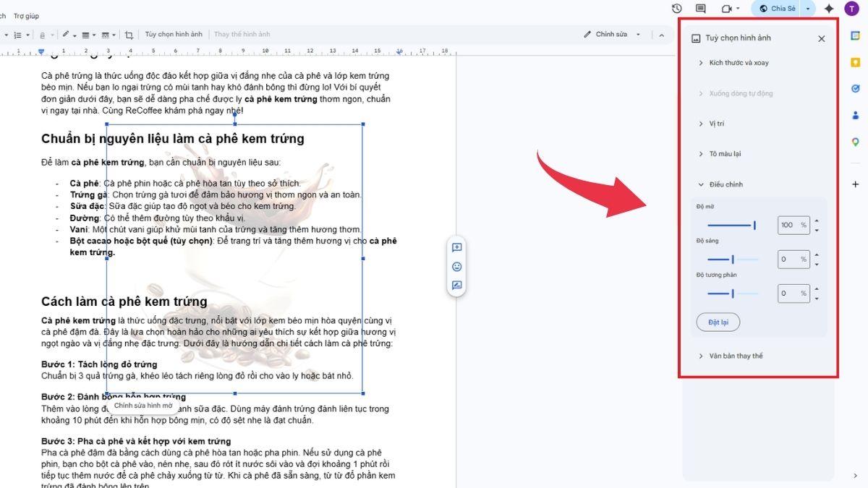
Task: Decrease Độ sáng with the down stepper
Action: point(817,264)
